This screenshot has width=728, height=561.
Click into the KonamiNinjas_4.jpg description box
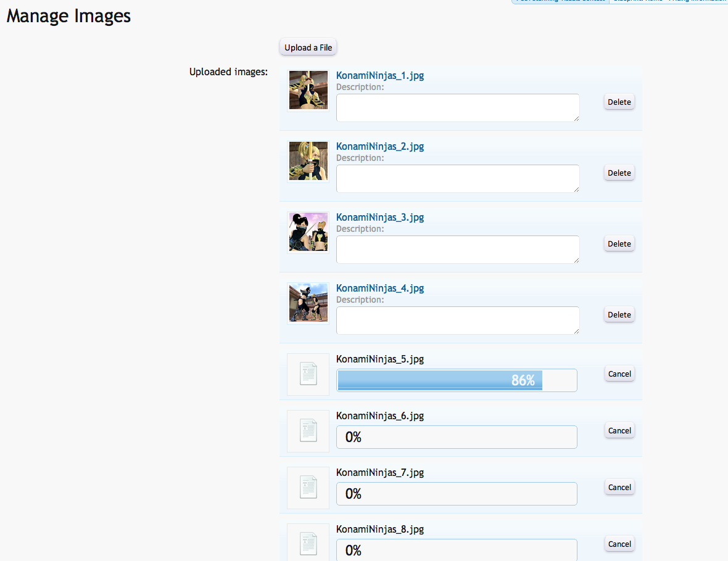[457, 321]
